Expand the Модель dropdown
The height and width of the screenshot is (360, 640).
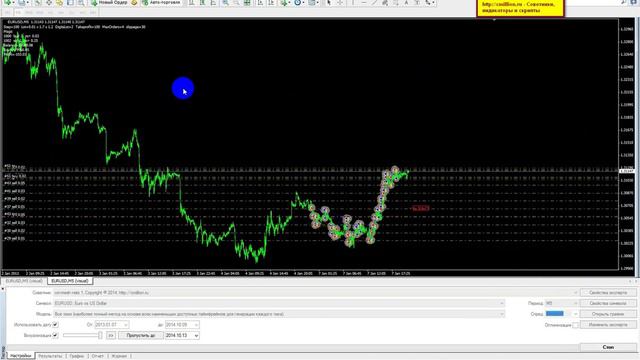point(502,314)
